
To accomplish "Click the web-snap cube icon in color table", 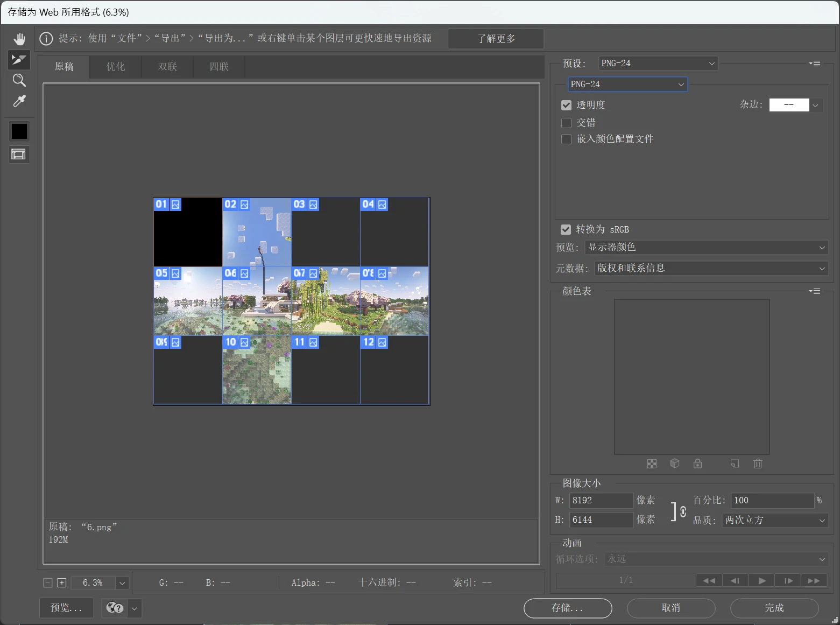I will tap(675, 464).
